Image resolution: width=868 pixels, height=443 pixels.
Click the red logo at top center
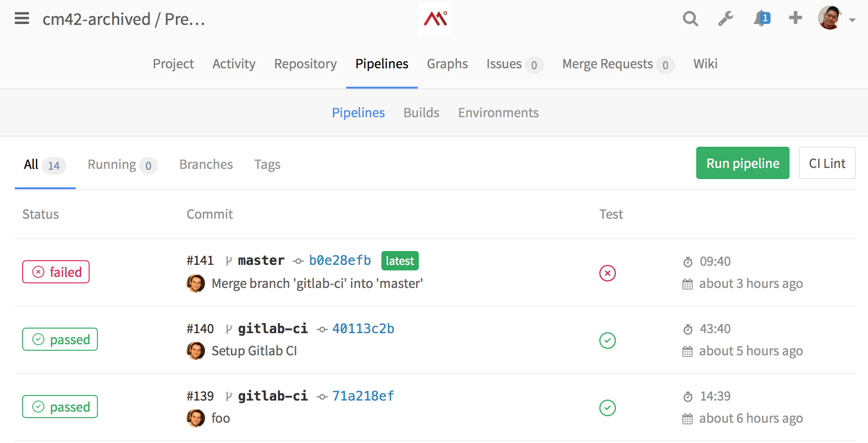click(x=435, y=19)
